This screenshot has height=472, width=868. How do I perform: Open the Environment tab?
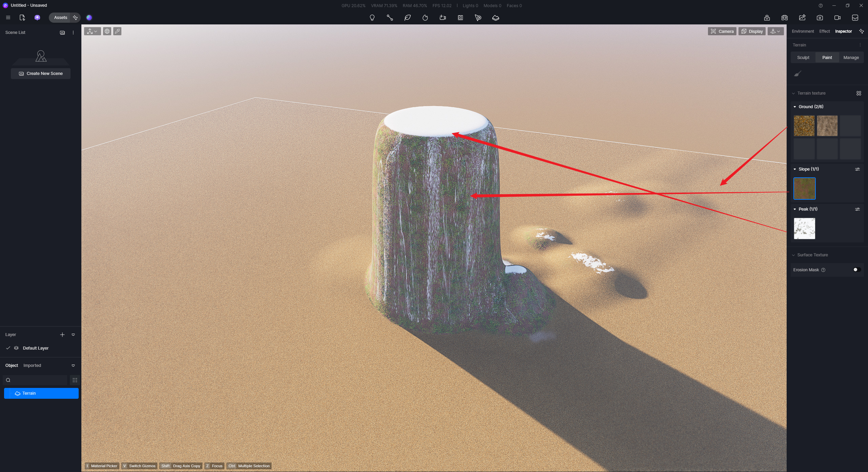click(x=803, y=31)
